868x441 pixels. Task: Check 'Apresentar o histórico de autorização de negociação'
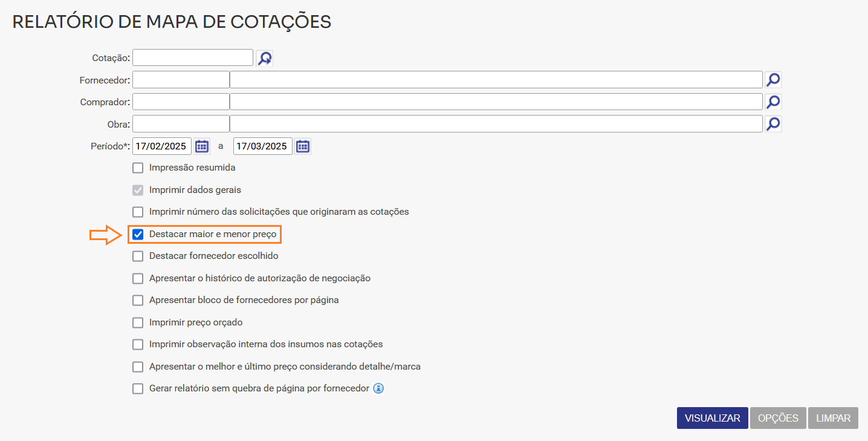138,278
